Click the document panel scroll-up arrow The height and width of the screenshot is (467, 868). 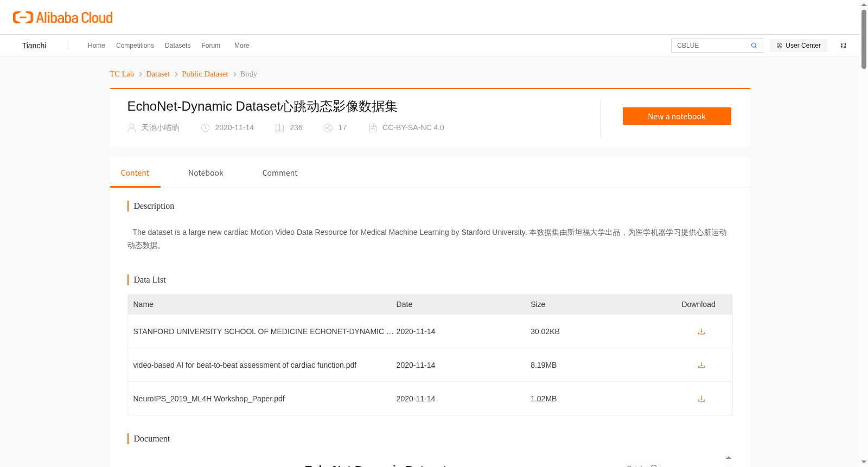[729, 458]
